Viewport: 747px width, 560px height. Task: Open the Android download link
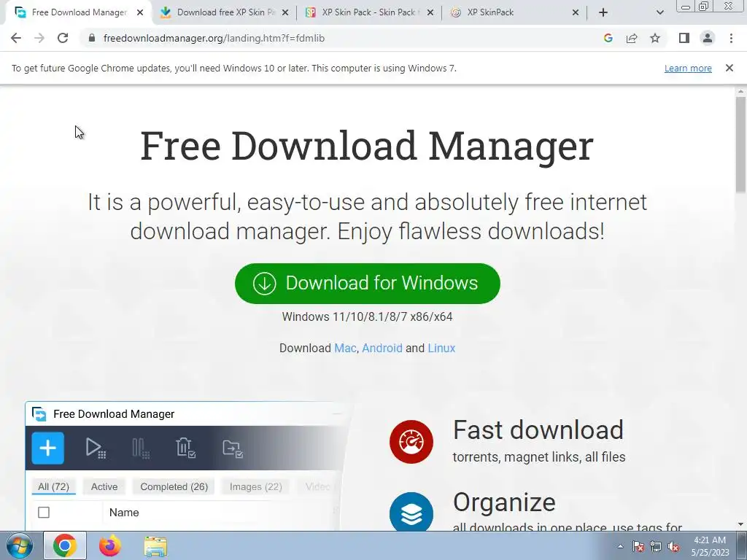382,348
